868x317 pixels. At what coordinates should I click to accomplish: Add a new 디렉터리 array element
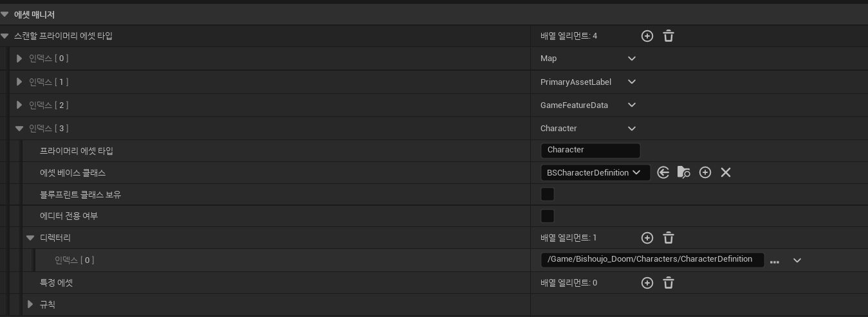(x=647, y=238)
